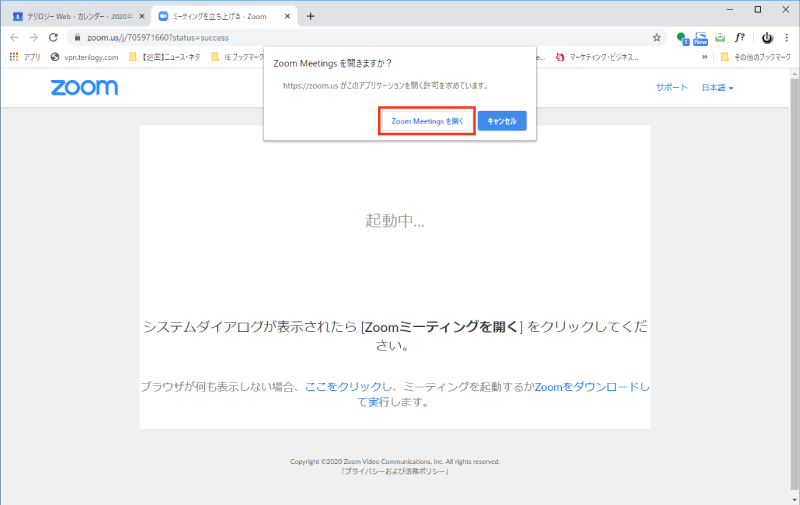
Task: Expand the 日本語 language dropdown
Action: (x=717, y=88)
